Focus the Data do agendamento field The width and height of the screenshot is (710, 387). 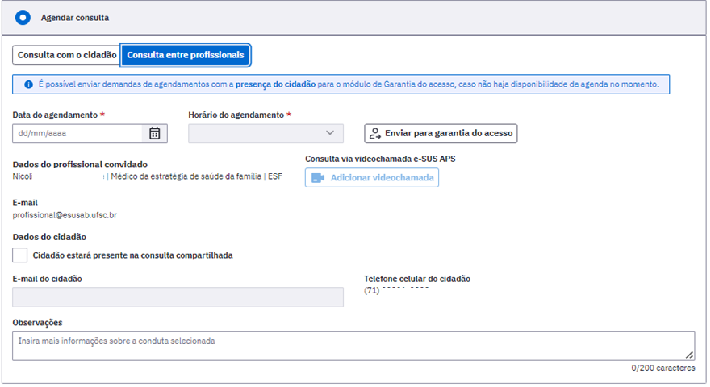coord(77,134)
